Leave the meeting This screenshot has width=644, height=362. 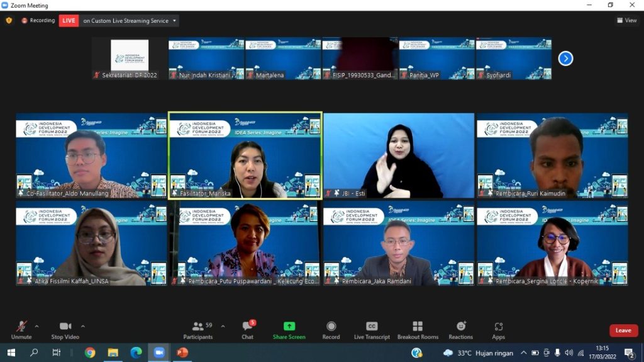(x=623, y=331)
